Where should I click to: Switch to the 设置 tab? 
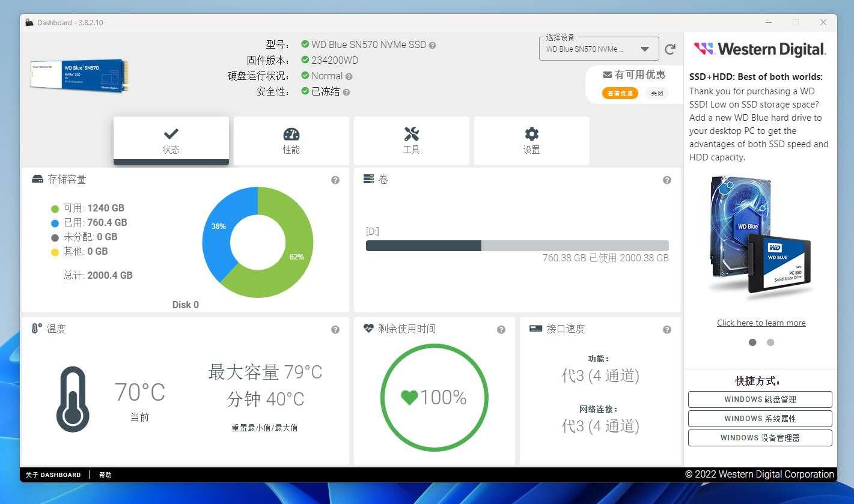[x=532, y=141]
